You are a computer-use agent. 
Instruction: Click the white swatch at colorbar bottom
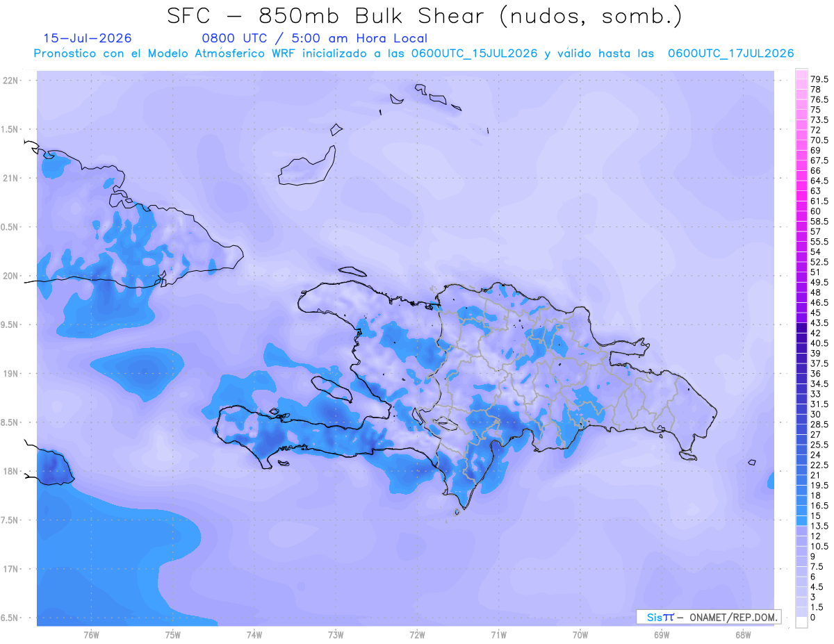click(801, 622)
